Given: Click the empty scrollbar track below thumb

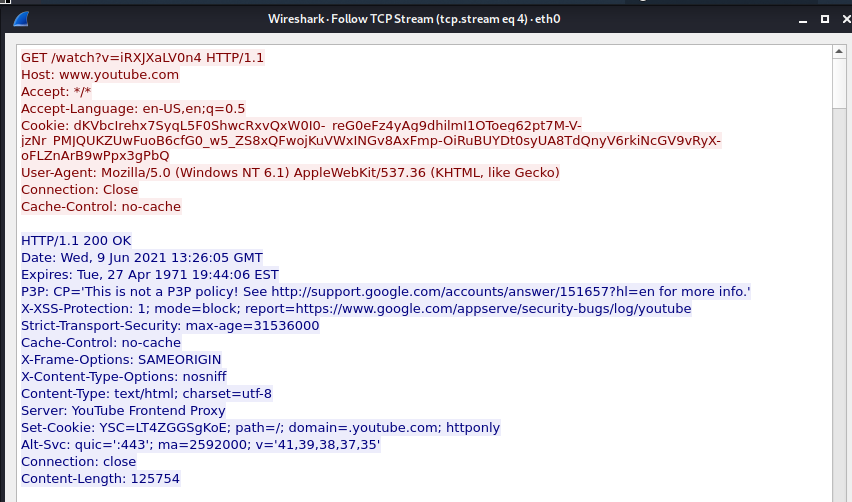Looking at the screenshot, I should pos(840,300).
